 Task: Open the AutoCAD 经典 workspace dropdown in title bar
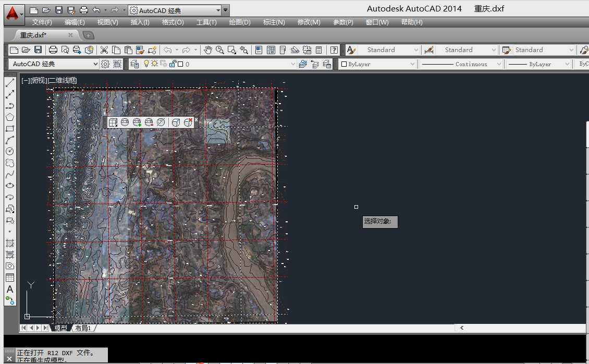click(x=176, y=10)
